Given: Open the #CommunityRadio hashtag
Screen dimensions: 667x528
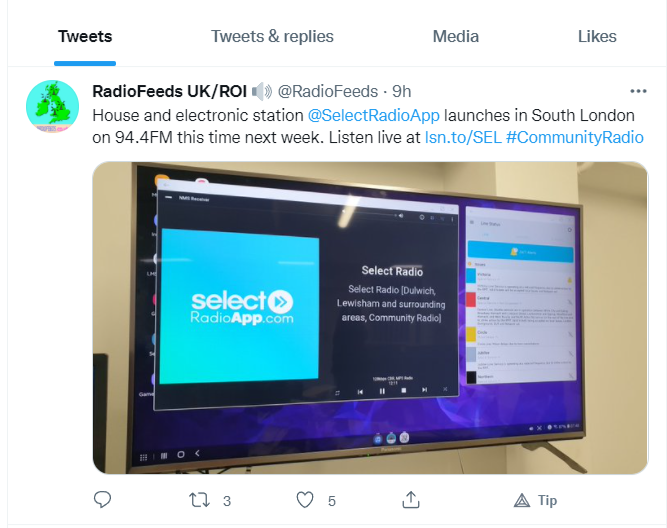Looking at the screenshot, I should pos(575,137).
